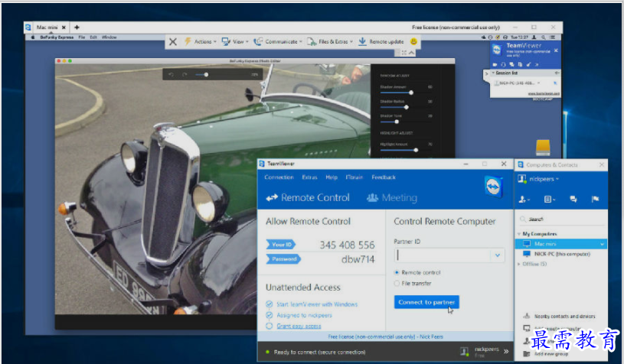Adjust the Shadow Tone slider
Viewport: 624px width, 364px height.
(397, 122)
